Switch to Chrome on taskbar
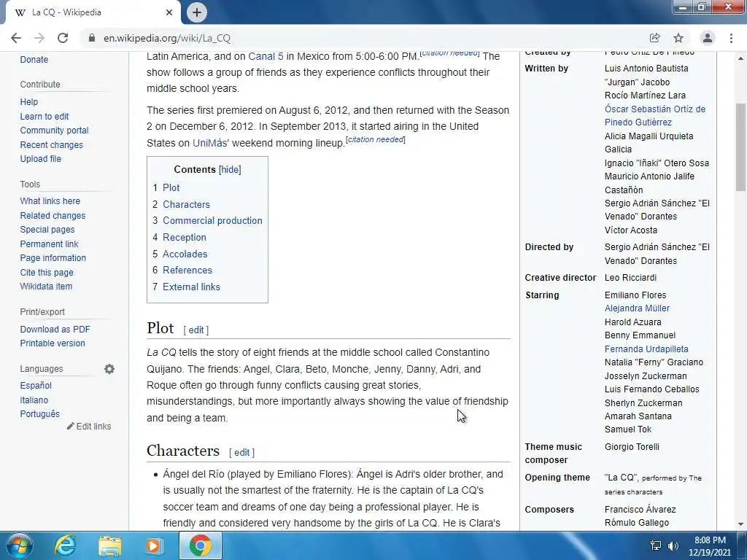 coord(200,545)
